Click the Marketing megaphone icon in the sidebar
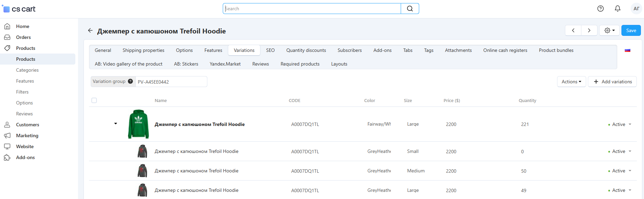The height and width of the screenshot is (199, 644). 7,136
